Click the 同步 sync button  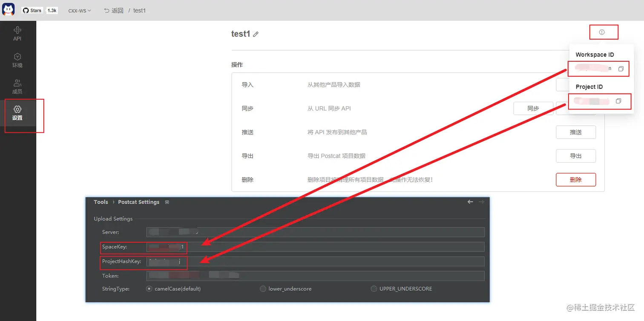coord(533,109)
